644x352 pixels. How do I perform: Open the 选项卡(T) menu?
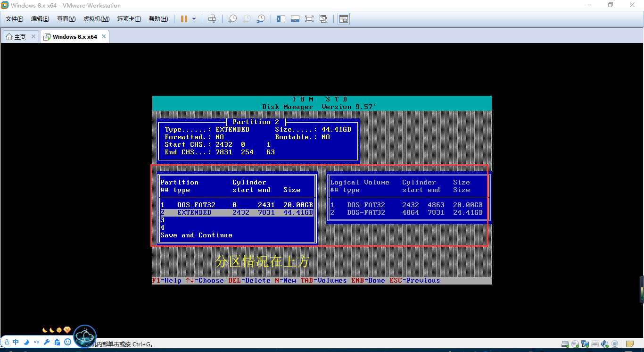pos(129,19)
